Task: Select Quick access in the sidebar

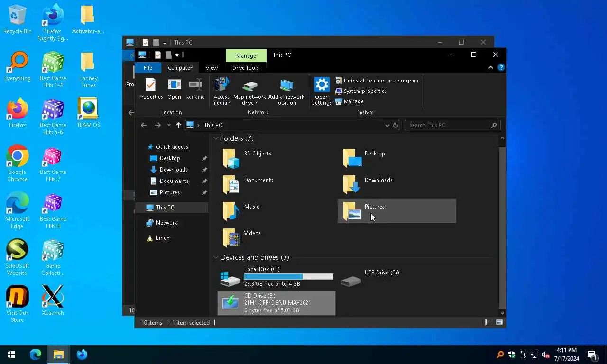Action: click(172, 147)
